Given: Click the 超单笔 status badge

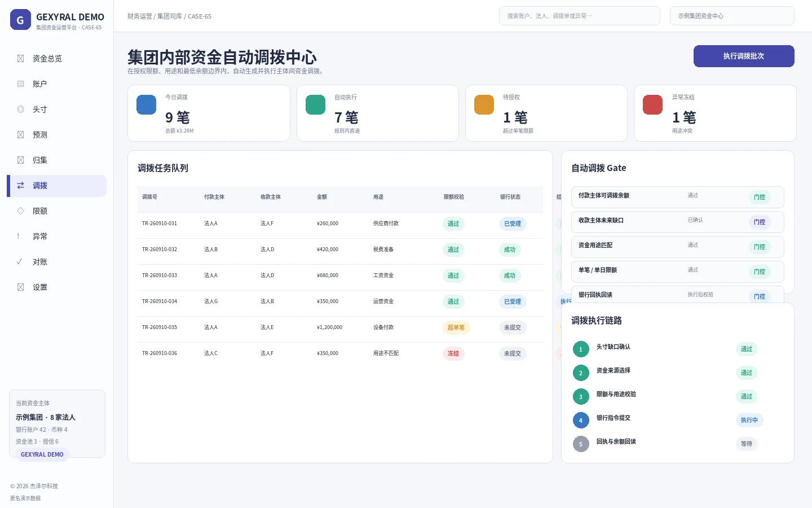Looking at the screenshot, I should (456, 327).
